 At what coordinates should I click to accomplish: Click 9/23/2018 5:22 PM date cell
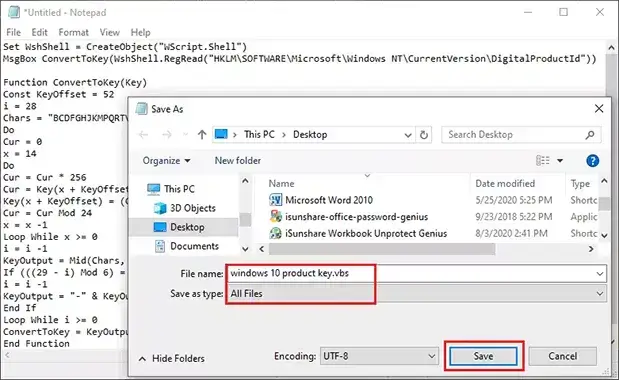(x=514, y=217)
